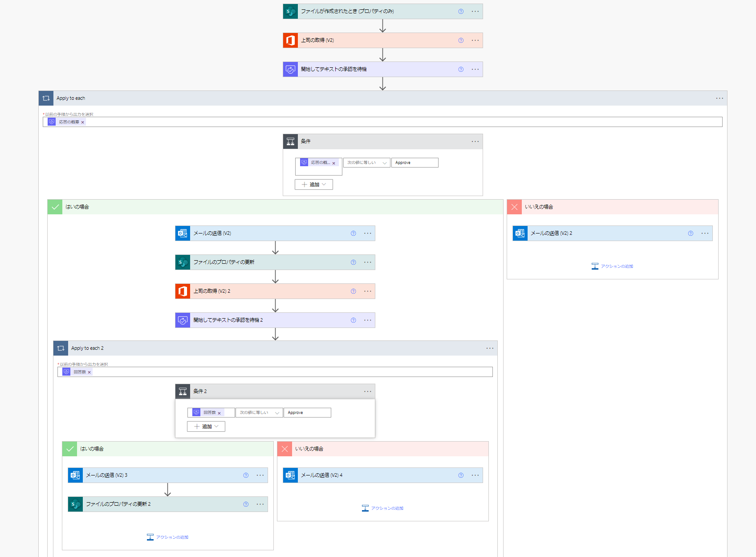756x557 pixels.
Task: Click Approve value field in 条件
Action: [415, 163]
